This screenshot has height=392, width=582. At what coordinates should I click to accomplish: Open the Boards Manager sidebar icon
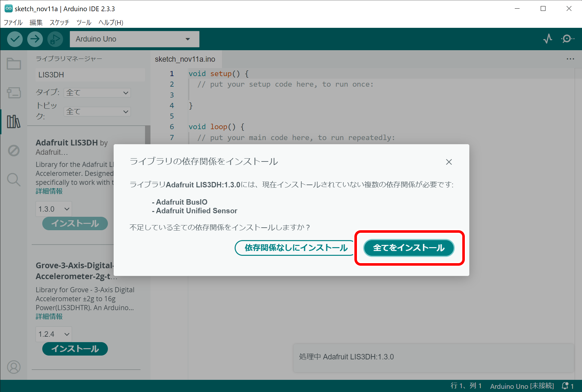14,93
